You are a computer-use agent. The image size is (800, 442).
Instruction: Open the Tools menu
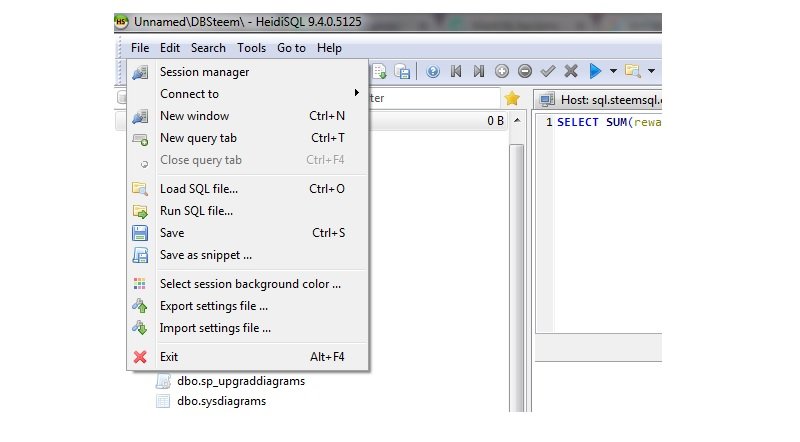click(251, 48)
